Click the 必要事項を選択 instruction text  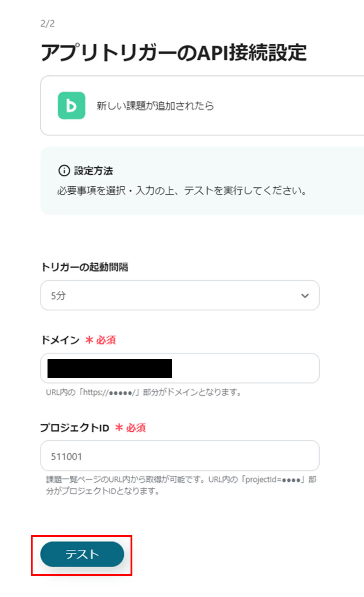[182, 190]
